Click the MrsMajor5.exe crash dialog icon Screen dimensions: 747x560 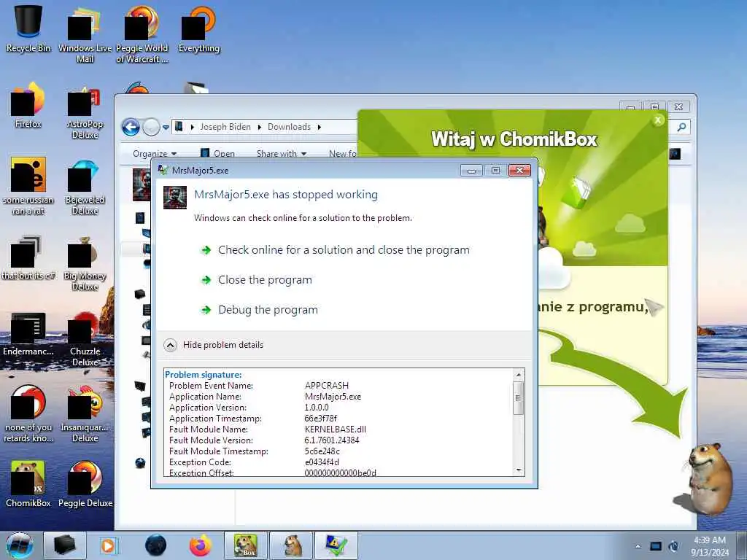[175, 197]
